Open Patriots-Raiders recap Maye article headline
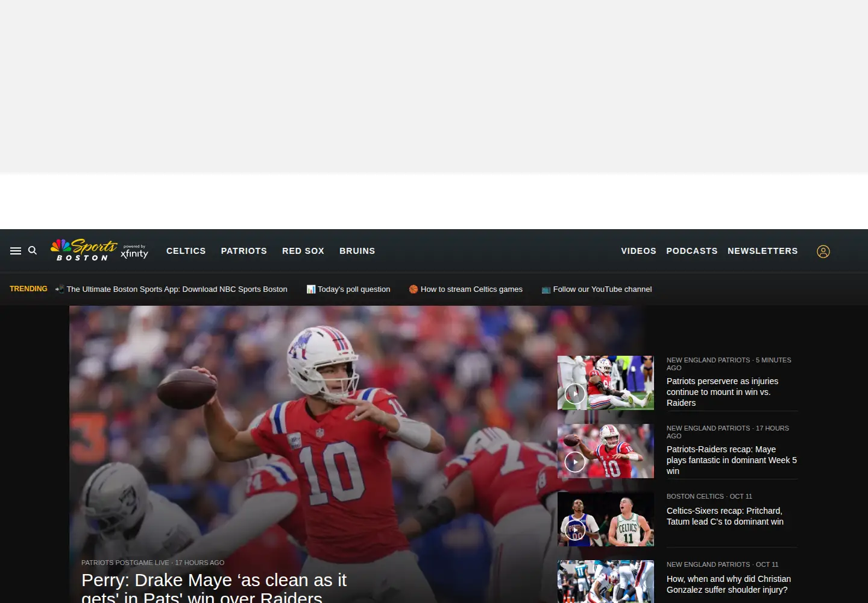Viewport: 868px width, 603px height. click(x=732, y=460)
